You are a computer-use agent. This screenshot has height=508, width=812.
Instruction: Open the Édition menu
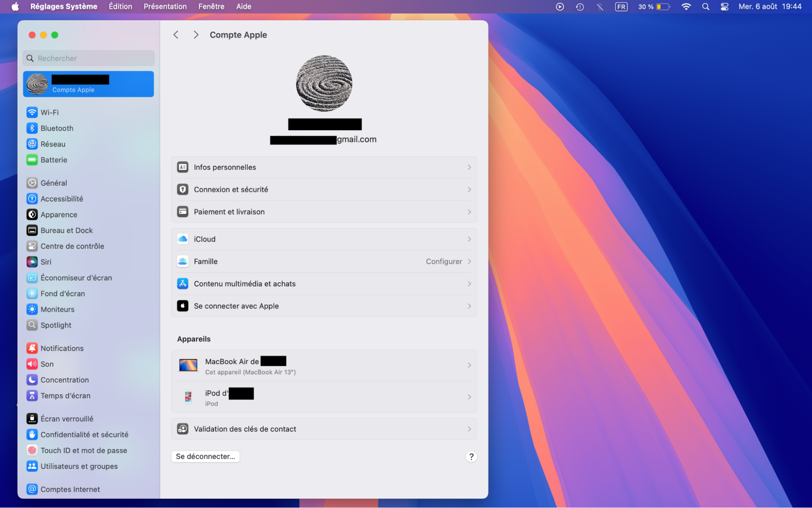coord(120,7)
